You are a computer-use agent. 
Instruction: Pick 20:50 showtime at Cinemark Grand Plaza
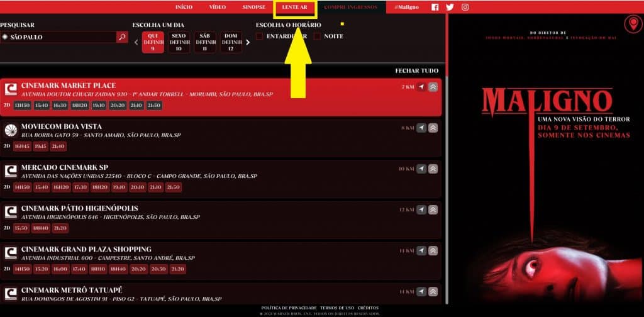(158, 269)
